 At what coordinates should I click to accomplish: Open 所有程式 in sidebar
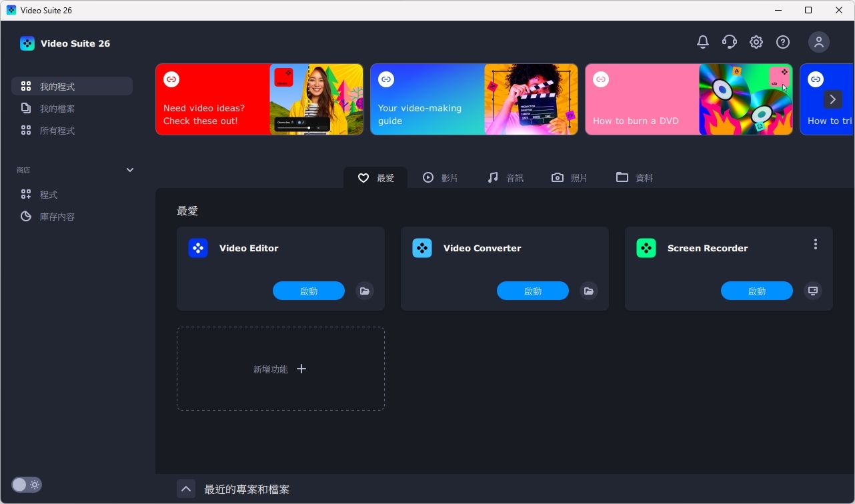tap(72, 130)
